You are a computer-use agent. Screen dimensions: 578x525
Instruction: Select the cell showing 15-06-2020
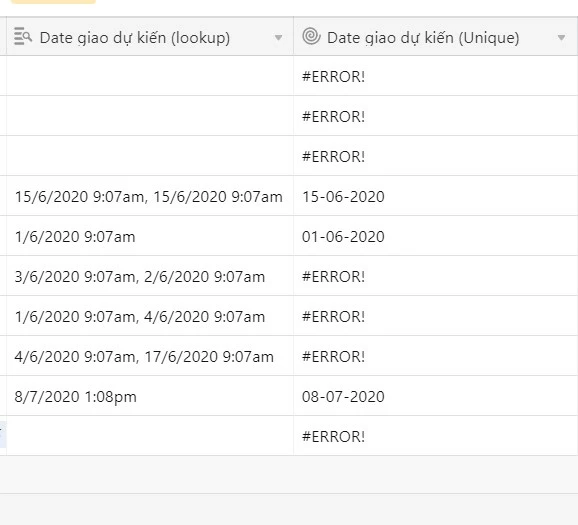(x=436, y=196)
